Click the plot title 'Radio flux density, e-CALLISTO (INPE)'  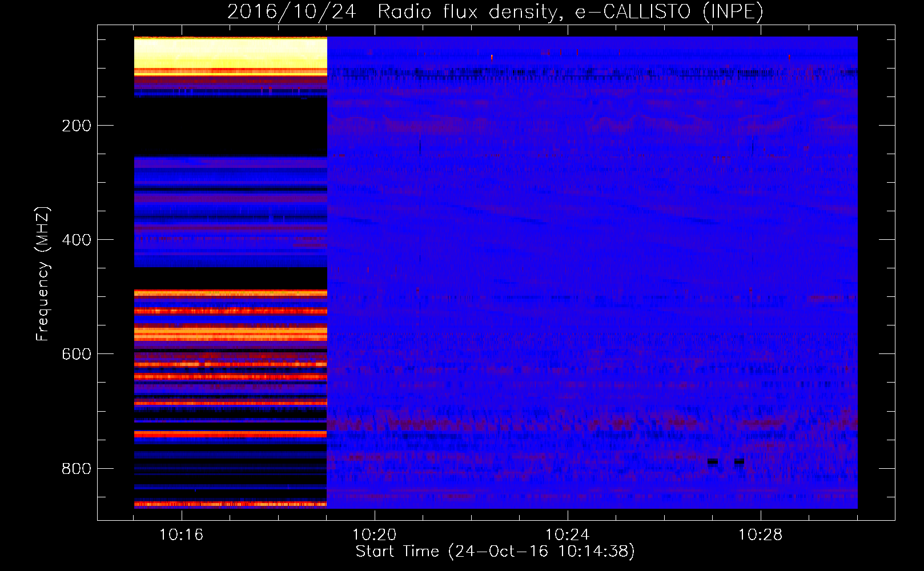tap(570, 12)
